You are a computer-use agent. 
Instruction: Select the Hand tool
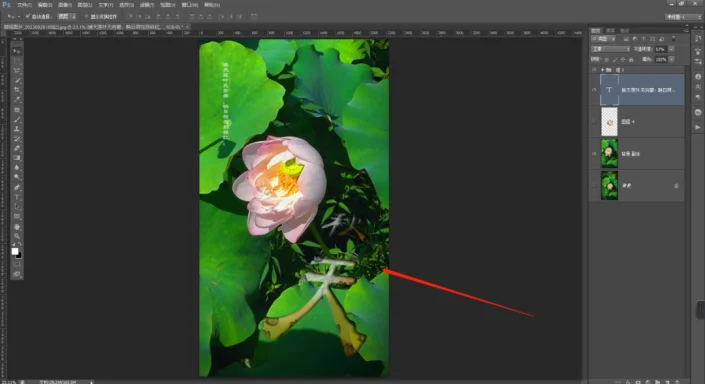tap(17, 226)
